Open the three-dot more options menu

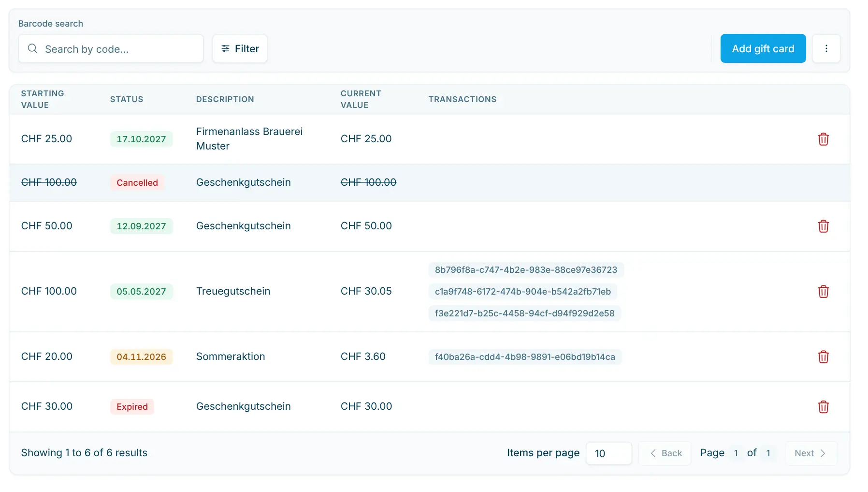tap(826, 48)
